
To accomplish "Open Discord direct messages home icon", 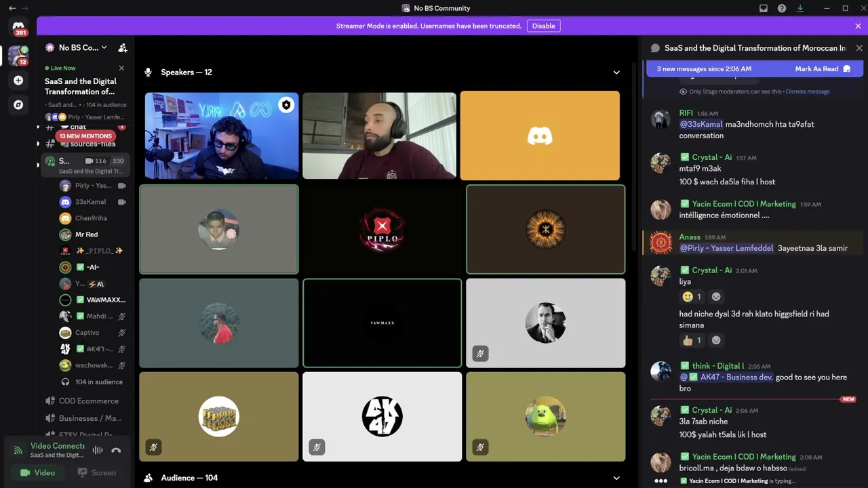I will pyautogui.click(x=18, y=27).
